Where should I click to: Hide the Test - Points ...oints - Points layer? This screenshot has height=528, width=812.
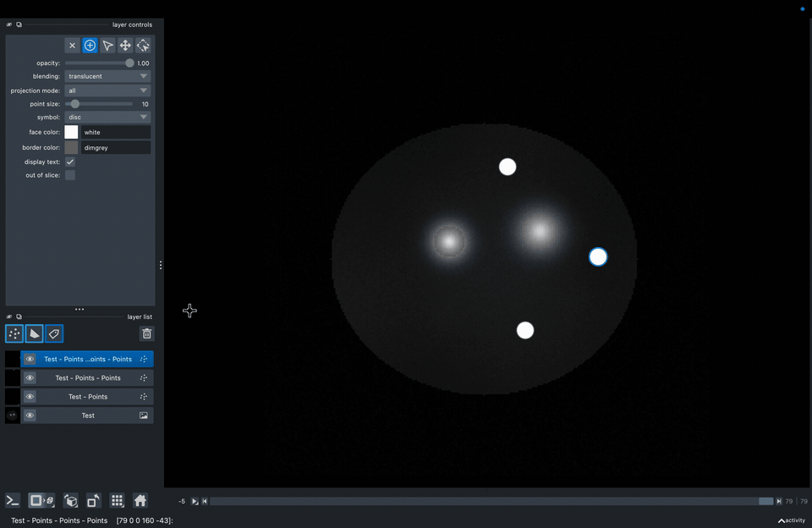pos(30,359)
